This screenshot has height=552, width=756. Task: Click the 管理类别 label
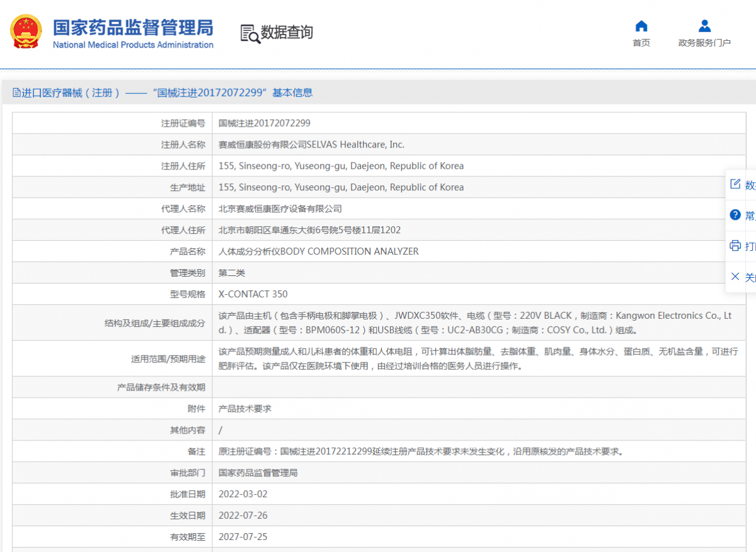point(188,273)
